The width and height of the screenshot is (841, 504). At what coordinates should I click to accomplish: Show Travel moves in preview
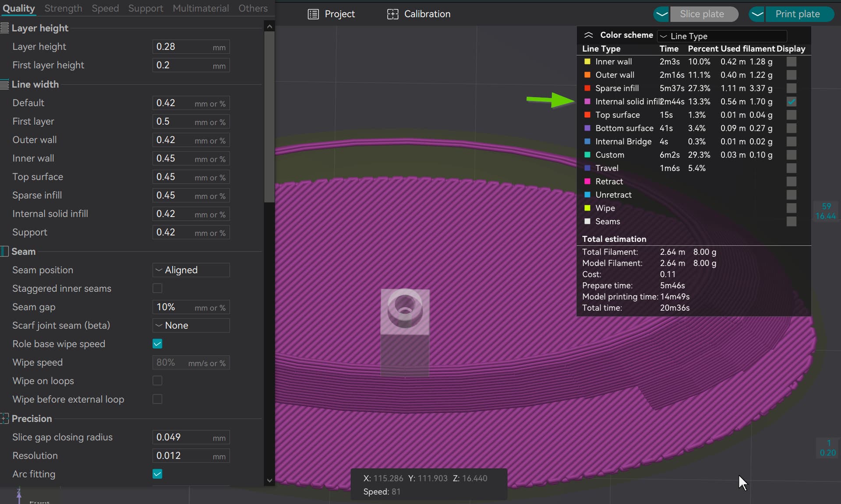coord(792,168)
